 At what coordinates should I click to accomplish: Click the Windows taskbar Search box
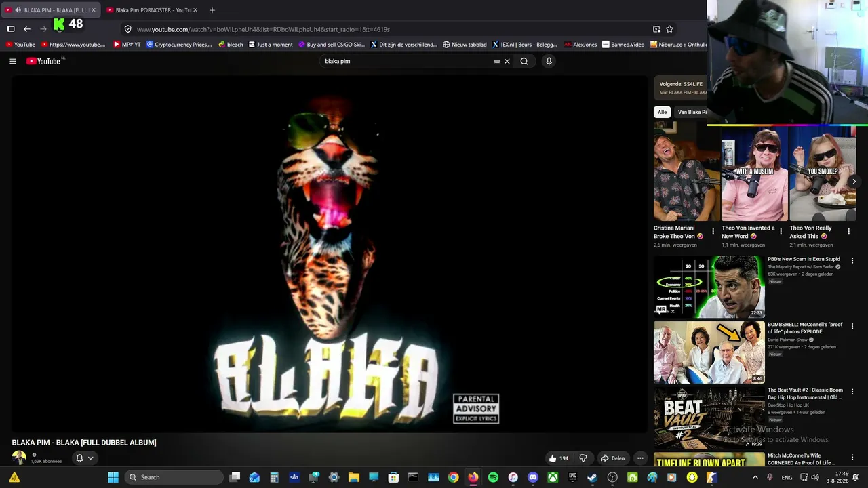pos(174,477)
